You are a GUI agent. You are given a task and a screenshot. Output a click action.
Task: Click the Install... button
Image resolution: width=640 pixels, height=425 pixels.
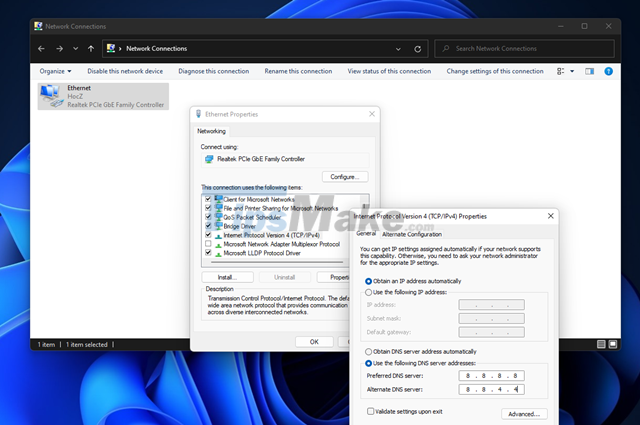(x=227, y=277)
